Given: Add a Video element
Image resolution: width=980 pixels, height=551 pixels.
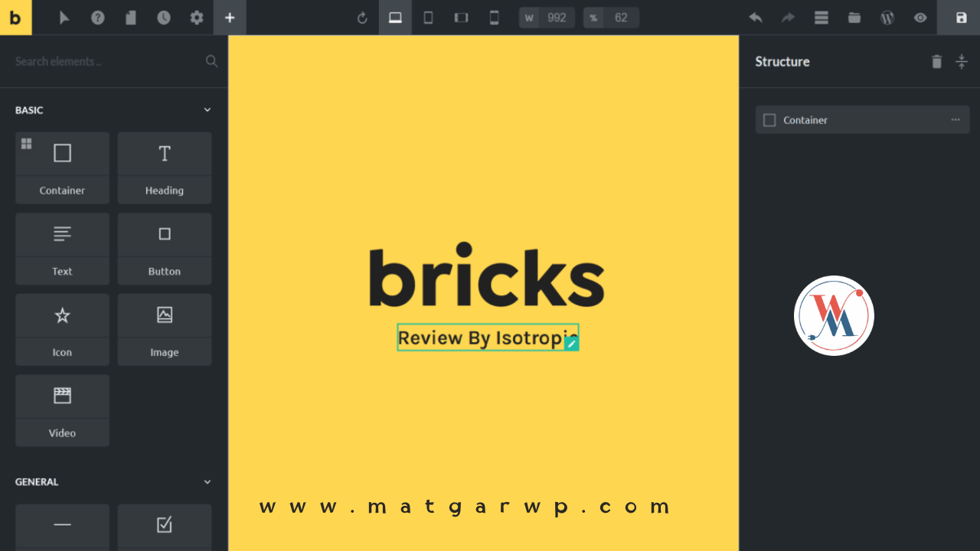Looking at the screenshot, I should (x=62, y=410).
